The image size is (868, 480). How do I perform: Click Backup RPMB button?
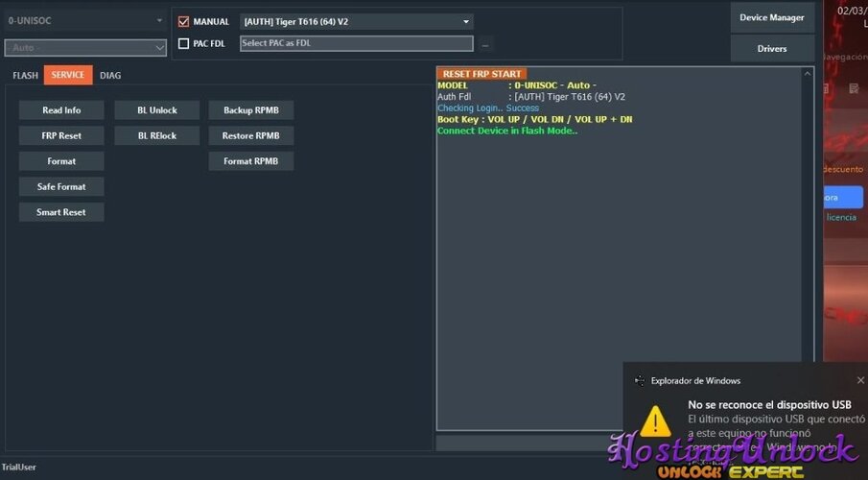click(251, 110)
